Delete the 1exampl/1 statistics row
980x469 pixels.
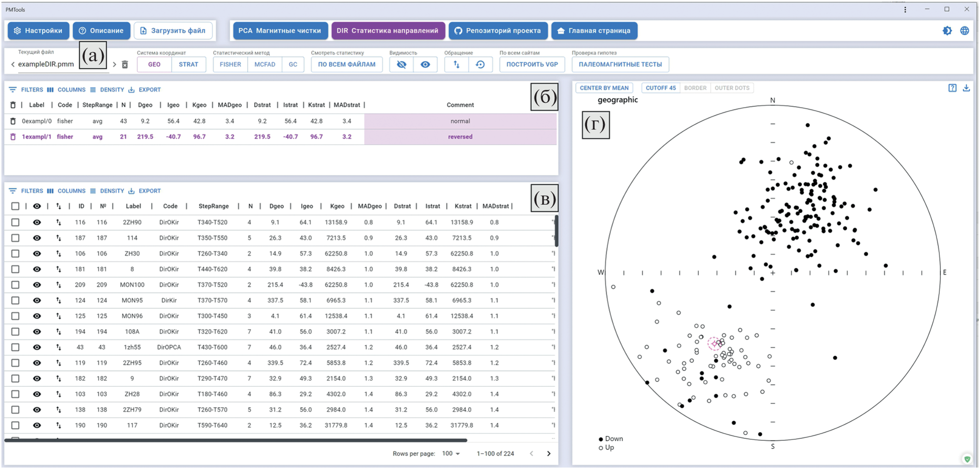[x=13, y=137]
